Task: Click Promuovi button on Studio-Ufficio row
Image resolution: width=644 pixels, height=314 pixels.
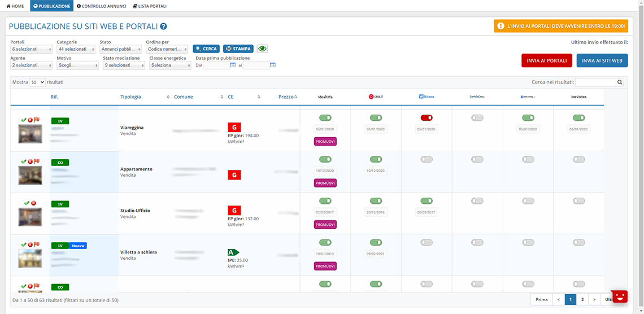Action: tap(325, 225)
